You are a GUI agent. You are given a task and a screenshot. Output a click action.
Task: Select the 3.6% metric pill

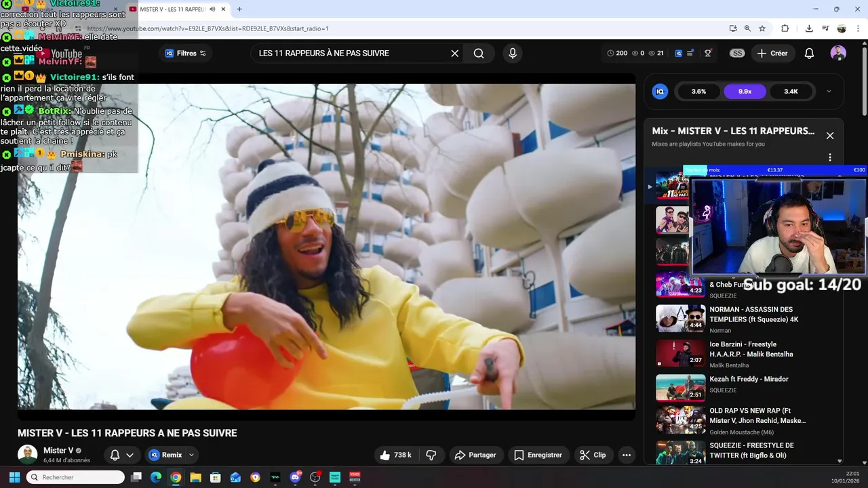698,91
